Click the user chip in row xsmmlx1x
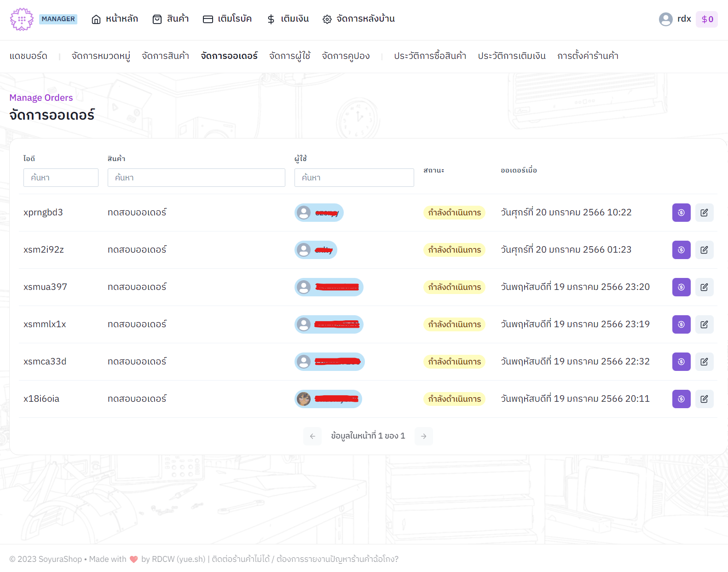Image resolution: width=728 pixels, height=572 pixels. [x=329, y=324]
